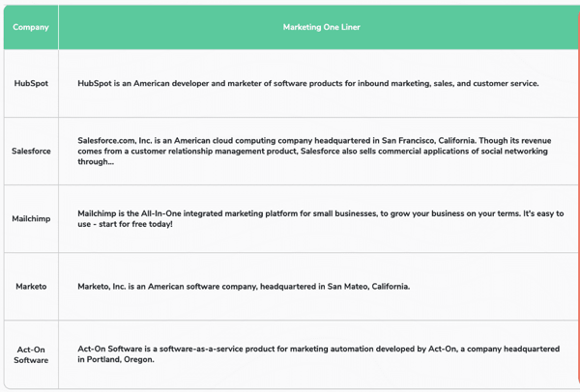Click "Mailchimp is the All-In-One" opening text
The width and height of the screenshot is (580, 392).
click(134, 213)
